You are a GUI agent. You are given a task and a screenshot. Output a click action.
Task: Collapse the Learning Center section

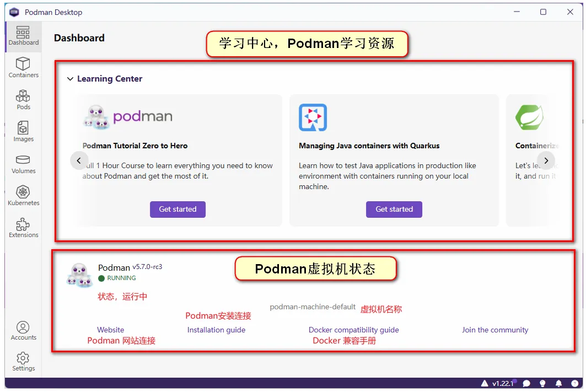click(x=70, y=79)
